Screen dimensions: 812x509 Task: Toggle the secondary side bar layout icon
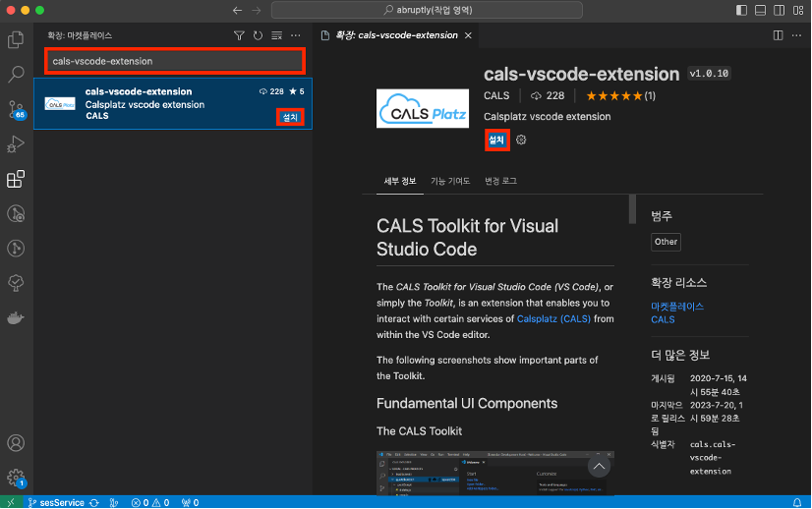point(779,11)
